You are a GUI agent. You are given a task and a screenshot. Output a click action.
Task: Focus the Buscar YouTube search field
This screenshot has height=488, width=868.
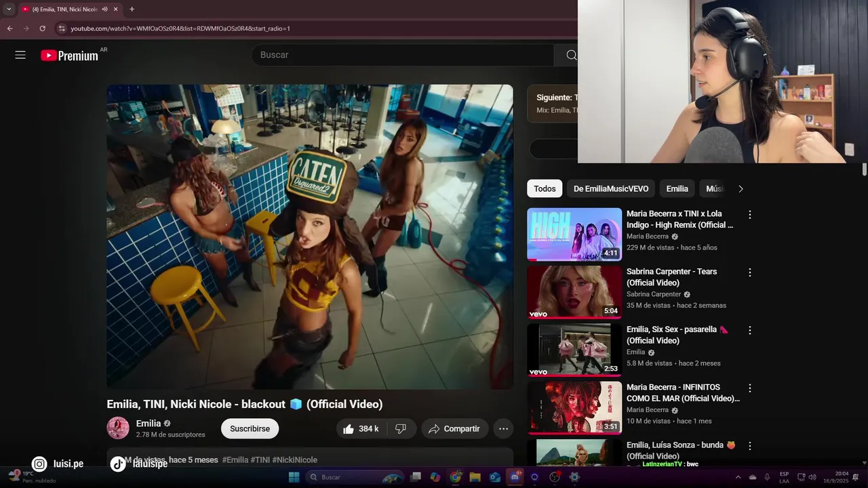point(403,55)
